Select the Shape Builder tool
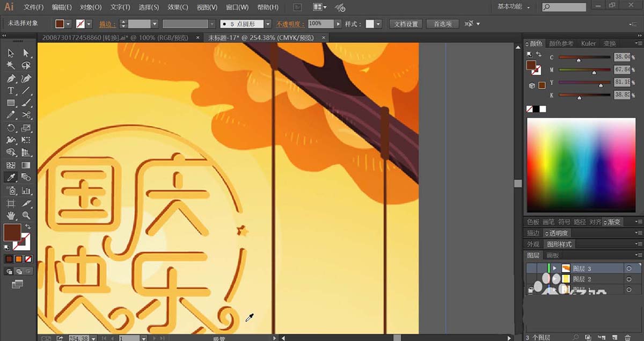The width and height of the screenshot is (644, 341). 11,153
